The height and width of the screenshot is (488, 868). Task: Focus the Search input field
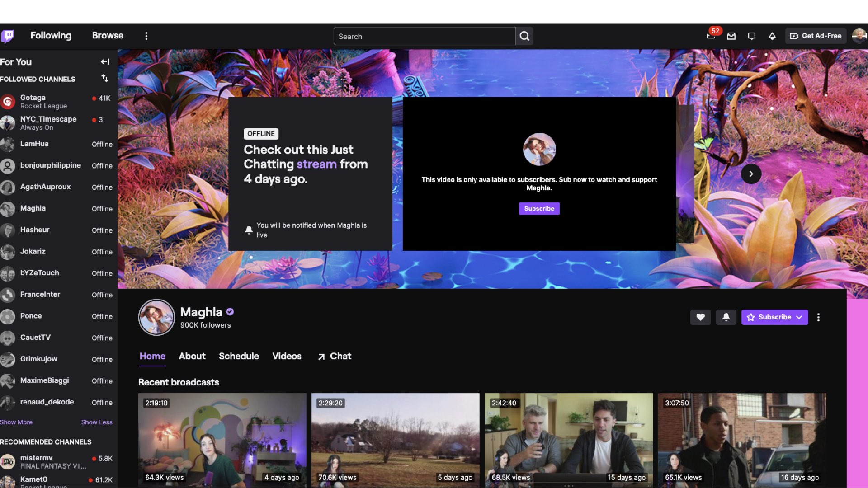click(x=425, y=36)
